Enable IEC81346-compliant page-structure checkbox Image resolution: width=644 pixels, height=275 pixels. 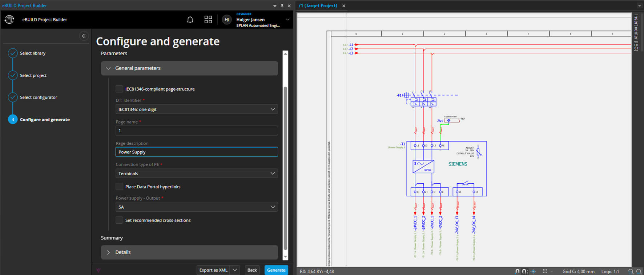coord(119,89)
